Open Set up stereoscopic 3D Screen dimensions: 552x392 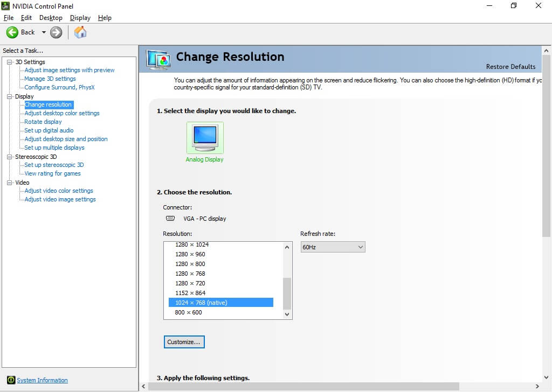click(54, 165)
